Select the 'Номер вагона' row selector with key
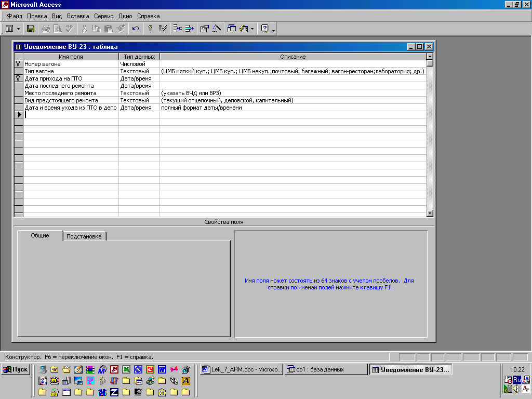The height and width of the screenshot is (399, 532). point(18,64)
